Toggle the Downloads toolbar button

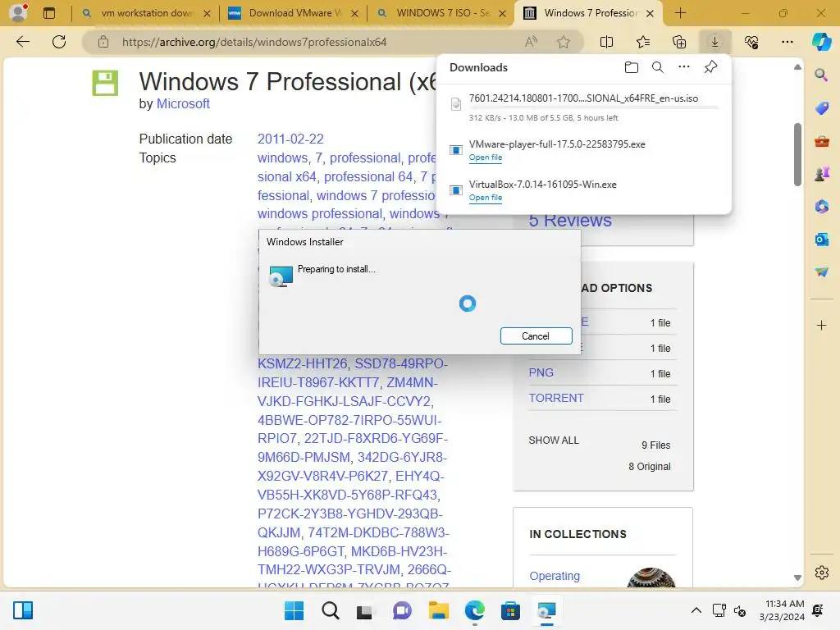pos(714,42)
